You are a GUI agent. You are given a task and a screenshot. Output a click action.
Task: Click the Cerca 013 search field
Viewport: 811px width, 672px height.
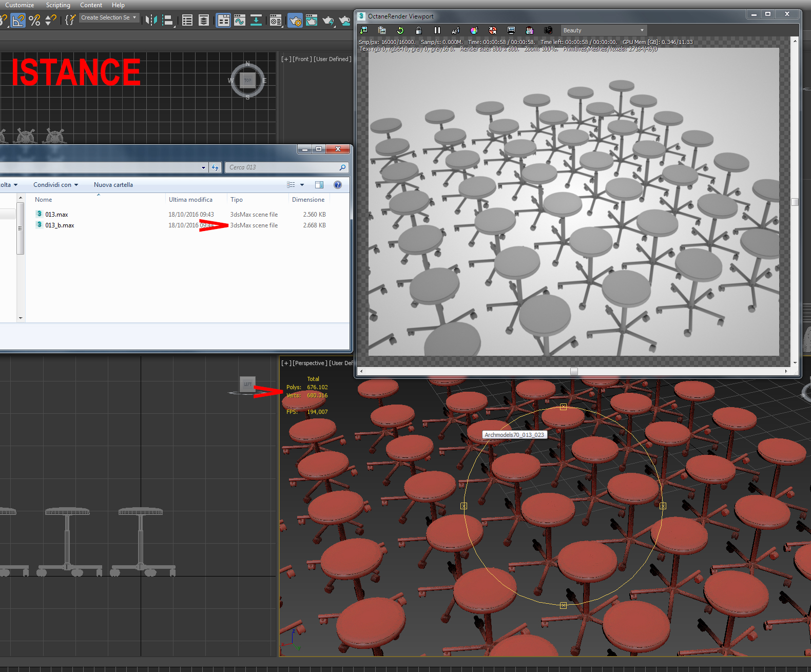[282, 167]
